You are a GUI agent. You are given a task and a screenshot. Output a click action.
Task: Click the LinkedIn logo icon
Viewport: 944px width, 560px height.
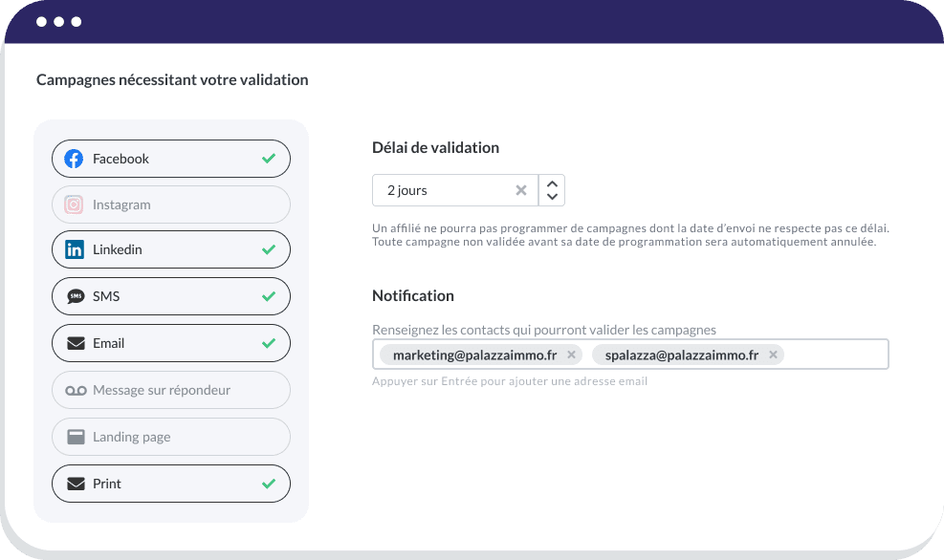75,249
